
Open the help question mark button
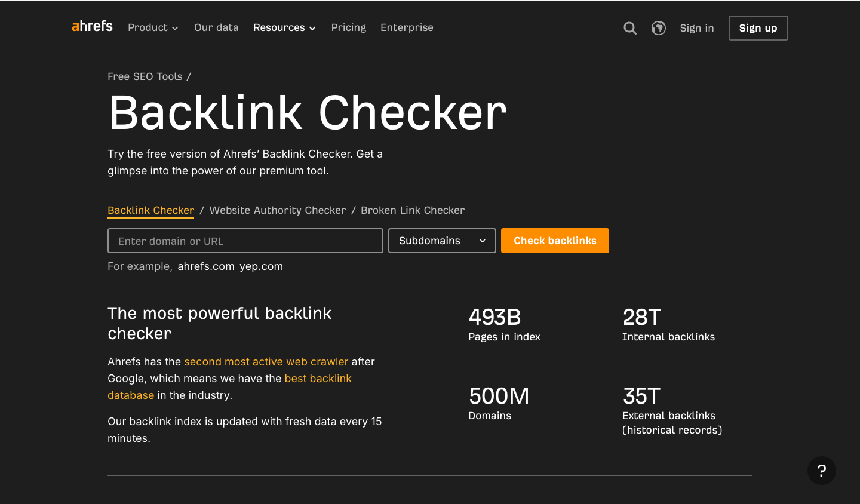pyautogui.click(x=822, y=471)
